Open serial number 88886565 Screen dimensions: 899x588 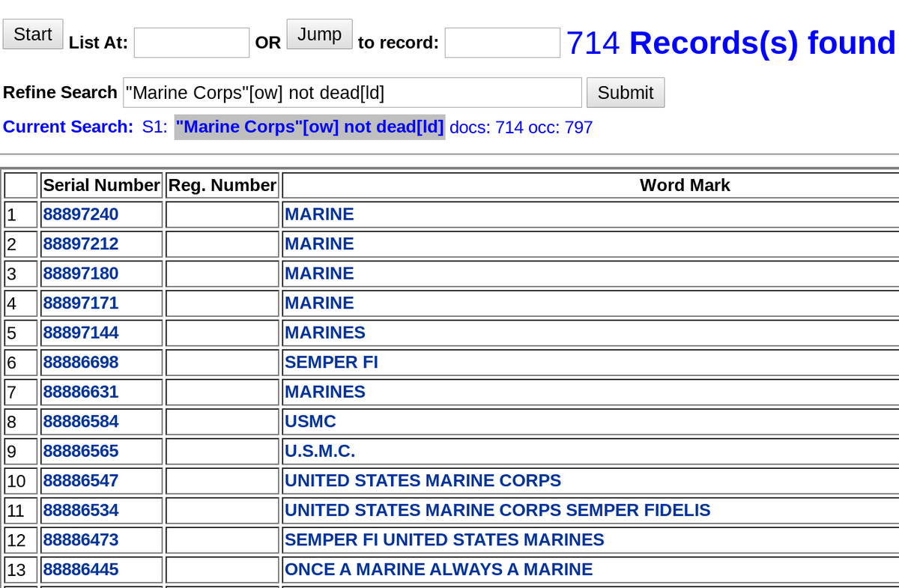point(81,451)
